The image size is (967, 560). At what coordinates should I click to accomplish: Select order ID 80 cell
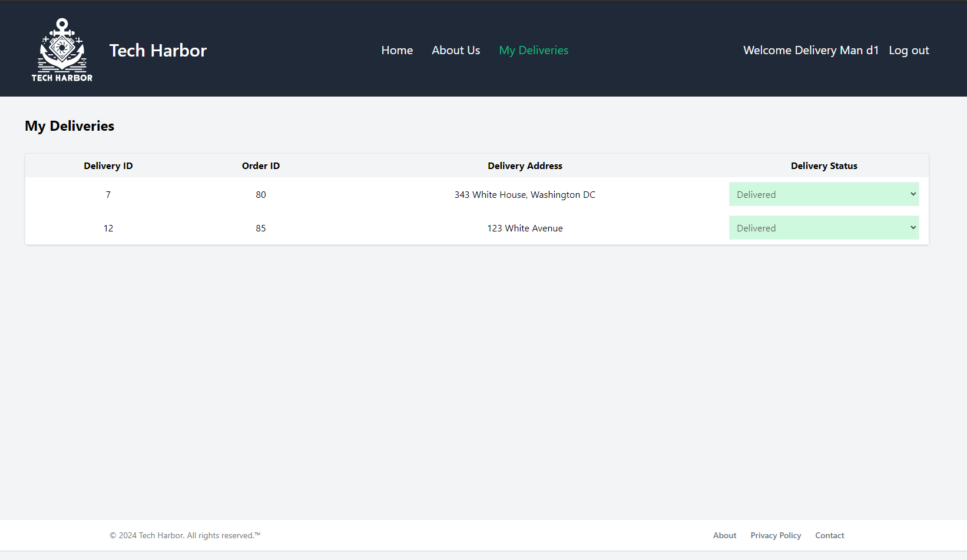(x=261, y=195)
